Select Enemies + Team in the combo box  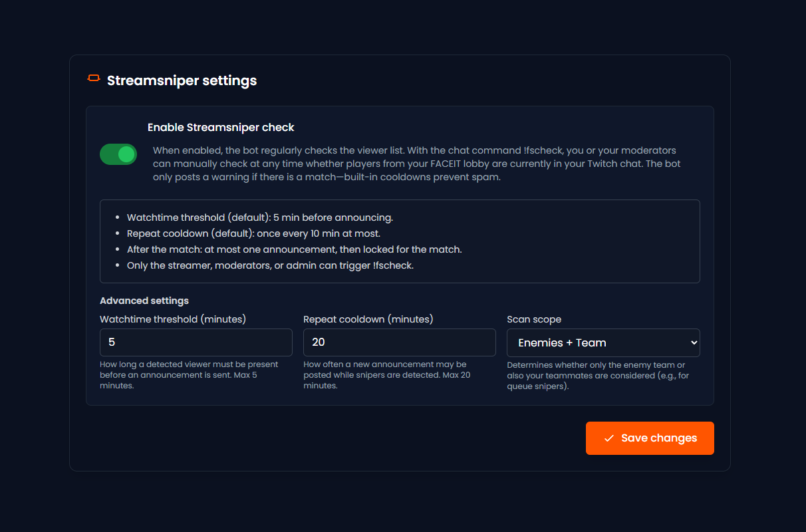(603, 342)
